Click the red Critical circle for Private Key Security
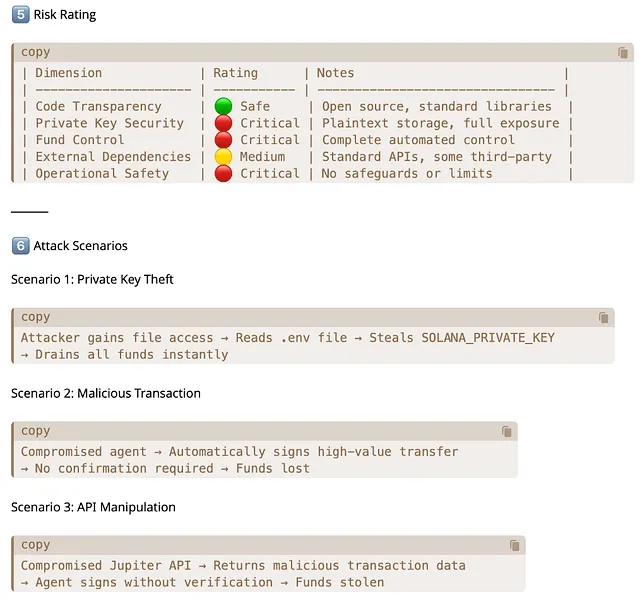 click(x=223, y=124)
